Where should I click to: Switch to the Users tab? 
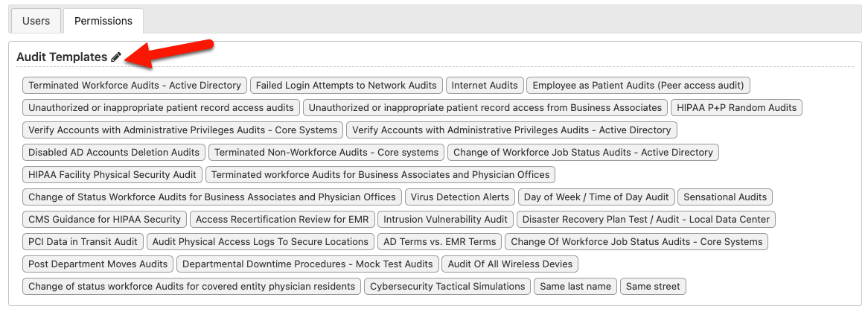pyautogui.click(x=36, y=21)
